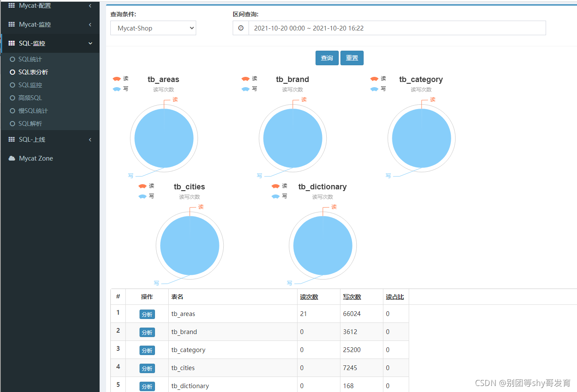Viewport: 577px width, 392px height.
Task: Click the read count 21 cell
Action: (x=319, y=314)
